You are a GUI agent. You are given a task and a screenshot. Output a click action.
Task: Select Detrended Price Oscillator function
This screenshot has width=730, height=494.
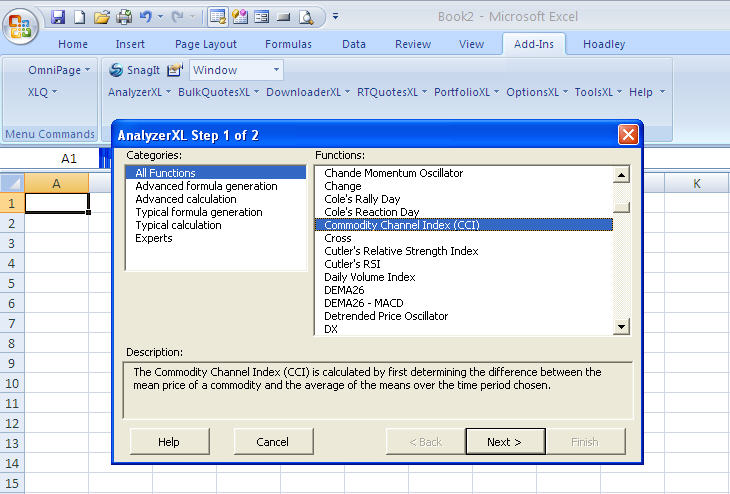click(464, 316)
